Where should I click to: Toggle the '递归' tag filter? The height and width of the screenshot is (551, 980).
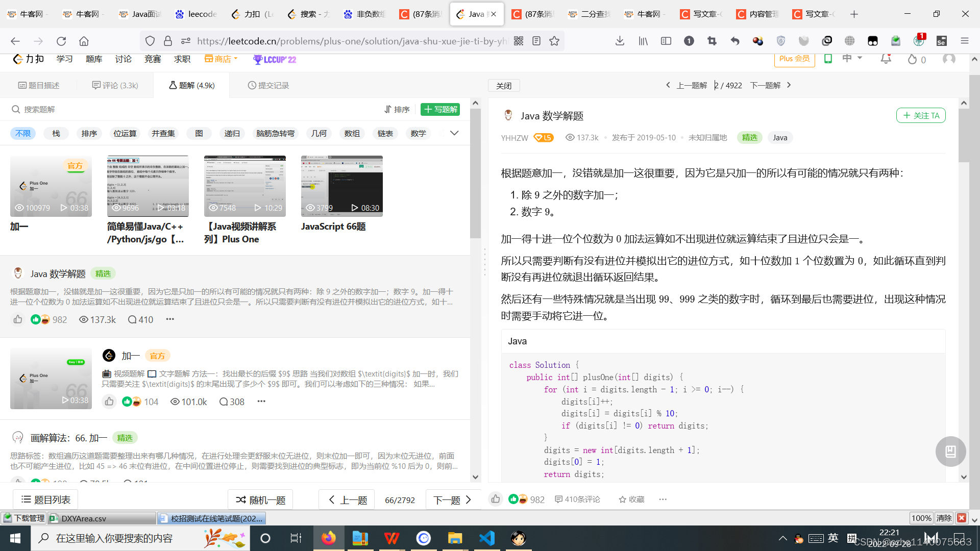pos(232,133)
